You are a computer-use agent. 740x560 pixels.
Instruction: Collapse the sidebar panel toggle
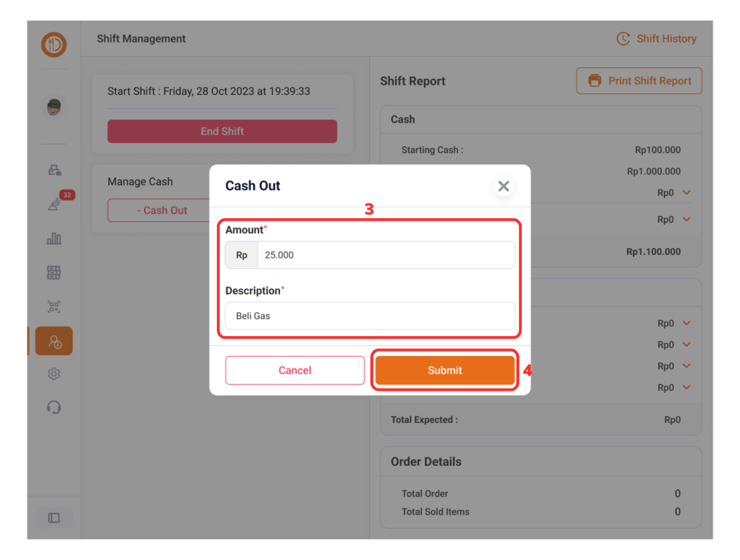click(54, 518)
